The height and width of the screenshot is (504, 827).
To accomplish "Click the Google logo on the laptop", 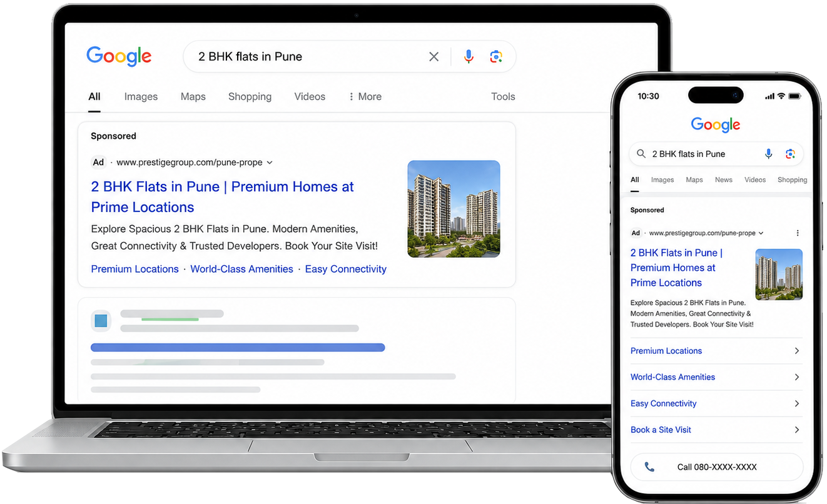I will click(x=119, y=56).
